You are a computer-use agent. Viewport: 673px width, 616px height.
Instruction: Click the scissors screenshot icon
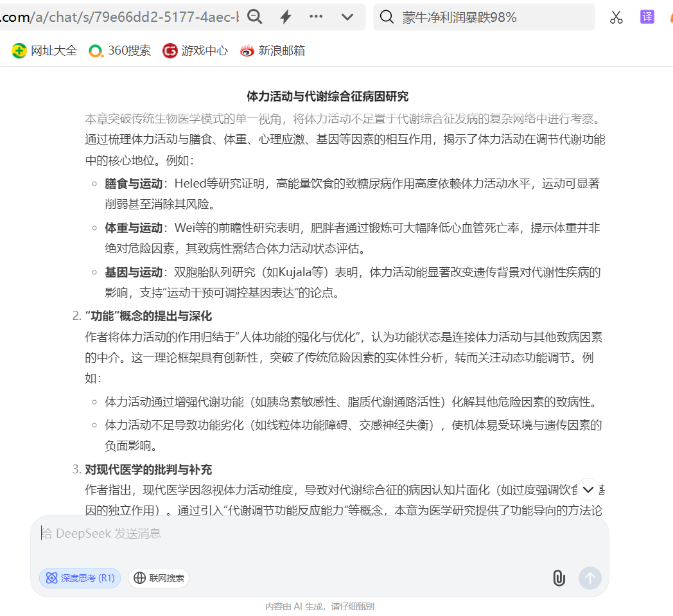click(616, 17)
